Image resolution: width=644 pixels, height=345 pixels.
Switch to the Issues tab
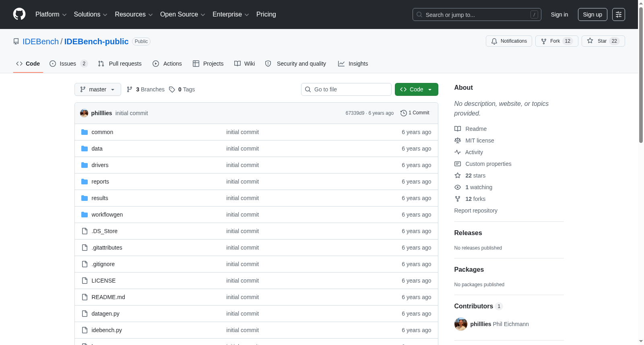pos(68,64)
